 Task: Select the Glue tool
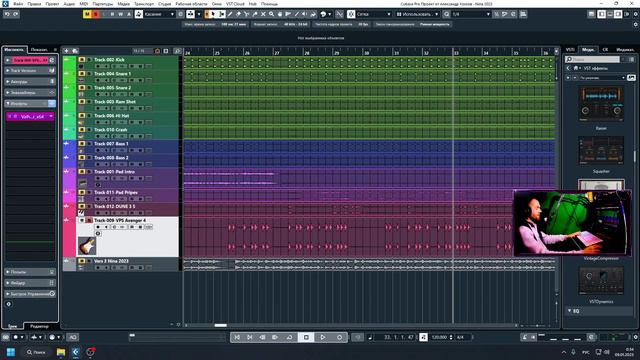click(255, 14)
